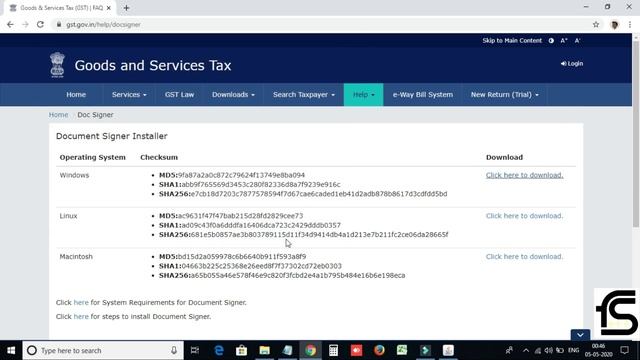Open Firefox from taskbar
Screen dimensions: 640x360
[x=379, y=350]
